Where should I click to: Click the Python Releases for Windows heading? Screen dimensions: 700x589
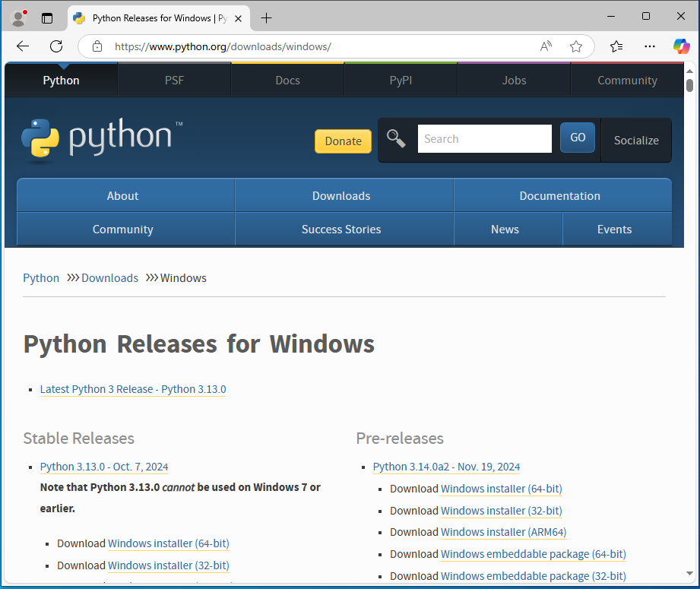click(x=199, y=344)
